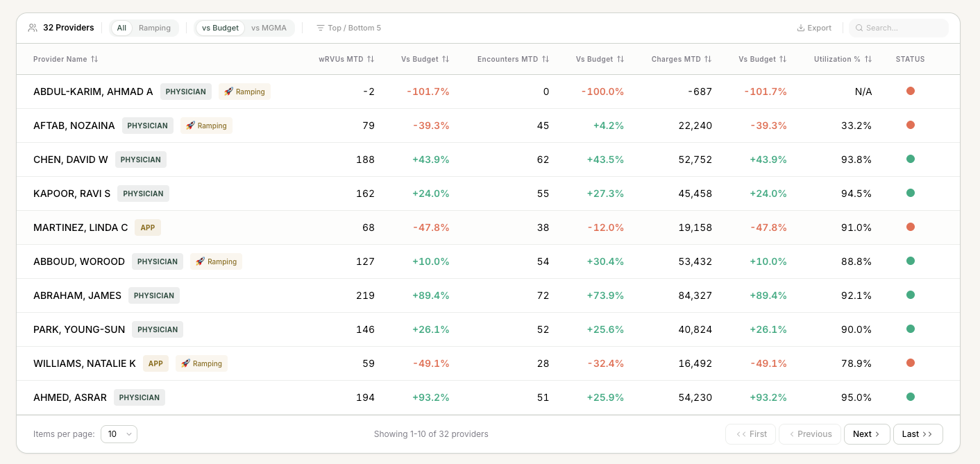Image resolution: width=980 pixels, height=464 pixels.
Task: Toggle filter to Ramping providers
Action: (155, 28)
